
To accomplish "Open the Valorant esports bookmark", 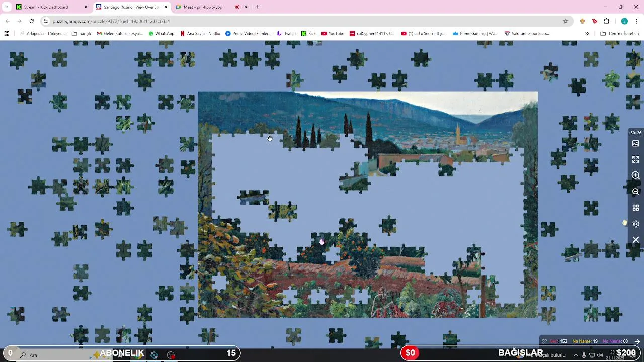I will [526, 33].
